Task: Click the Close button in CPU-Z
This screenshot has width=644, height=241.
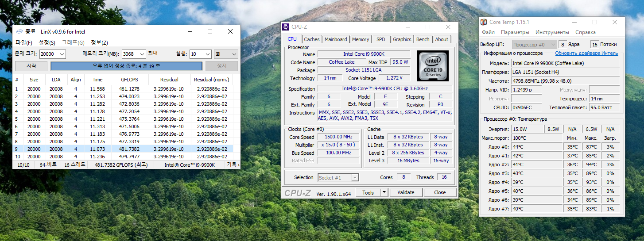Action: pos(440,192)
